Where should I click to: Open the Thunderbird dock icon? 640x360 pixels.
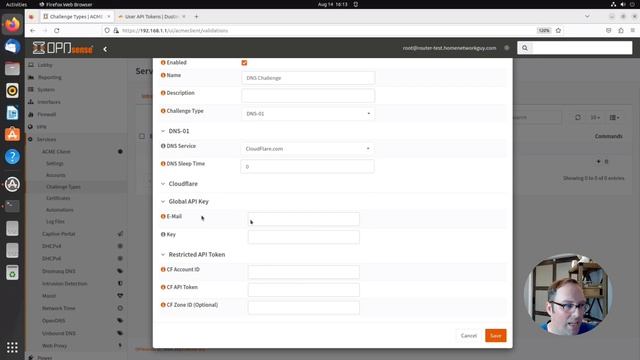[12, 47]
